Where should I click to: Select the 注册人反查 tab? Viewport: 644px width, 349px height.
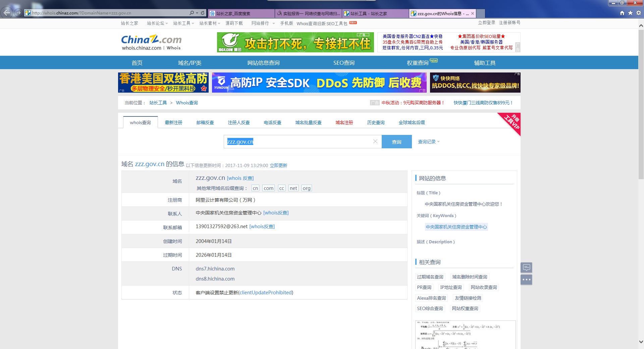click(239, 122)
